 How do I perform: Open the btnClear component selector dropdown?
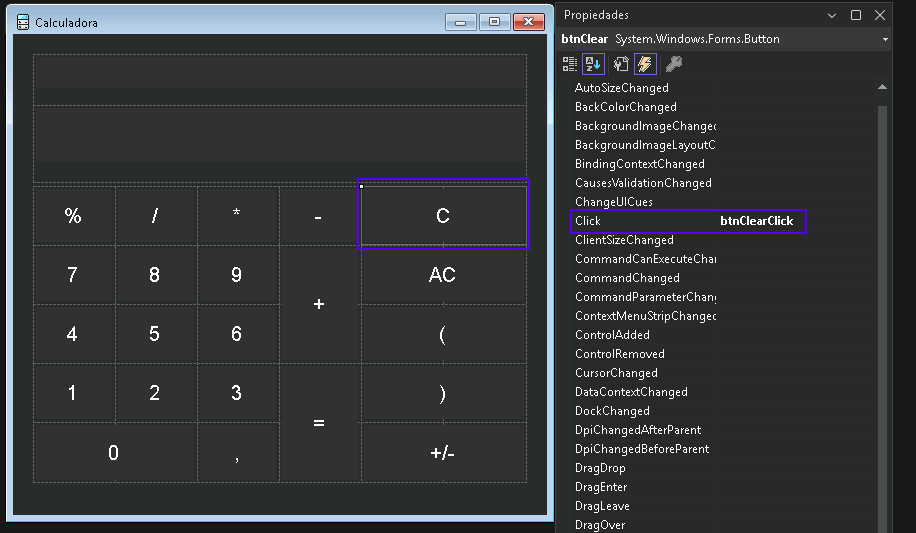point(885,39)
